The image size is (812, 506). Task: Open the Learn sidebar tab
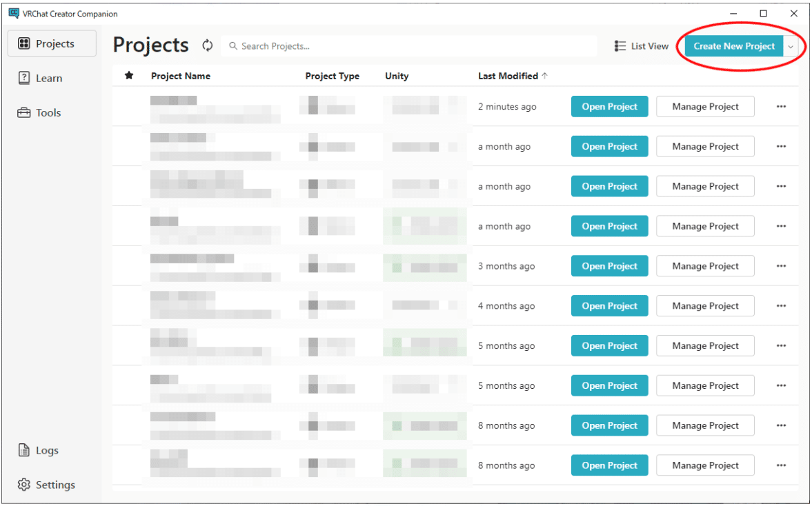pos(41,78)
